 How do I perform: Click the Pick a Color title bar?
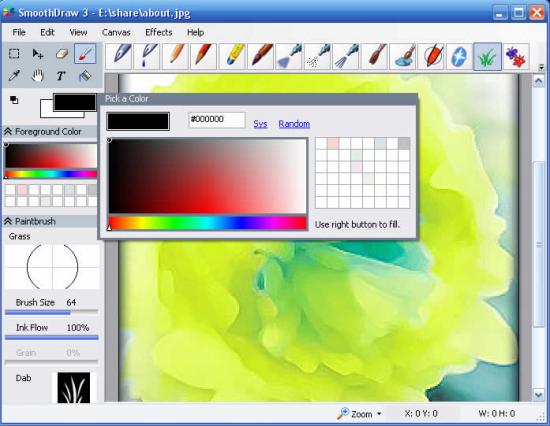(x=259, y=99)
